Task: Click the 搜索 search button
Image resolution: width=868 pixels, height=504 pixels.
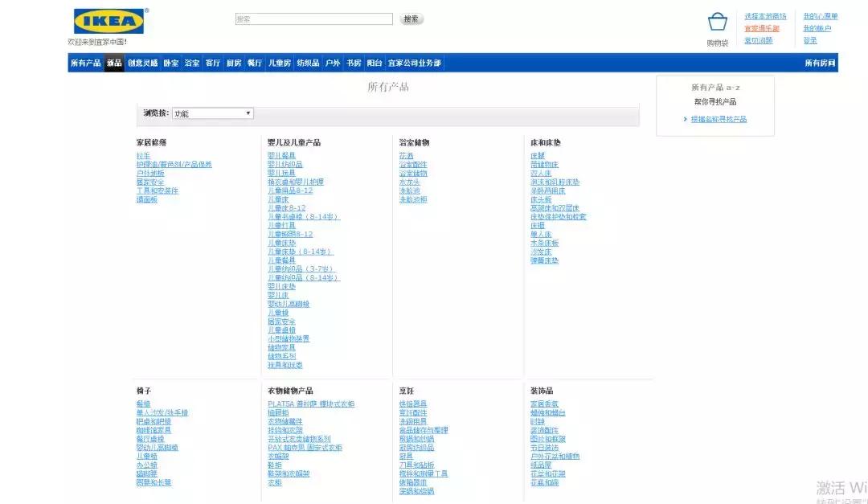Action: (410, 18)
